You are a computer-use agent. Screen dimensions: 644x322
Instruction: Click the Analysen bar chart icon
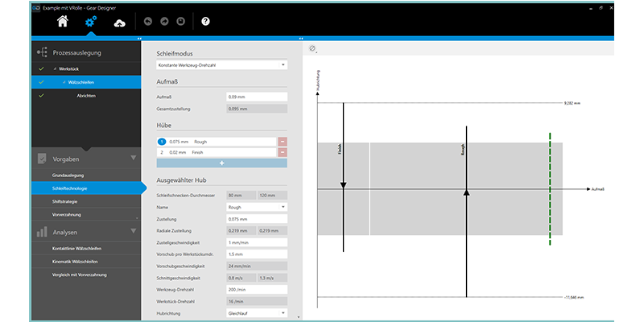click(x=42, y=232)
